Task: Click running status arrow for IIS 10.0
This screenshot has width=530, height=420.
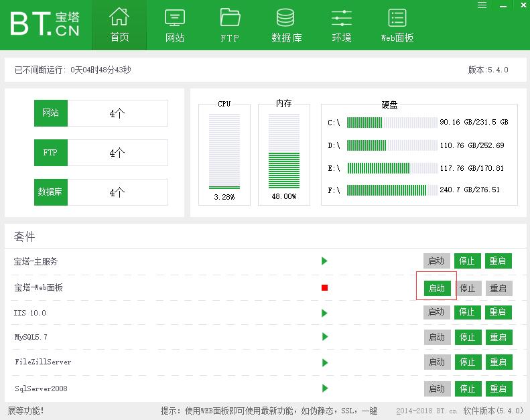Action: coord(324,313)
